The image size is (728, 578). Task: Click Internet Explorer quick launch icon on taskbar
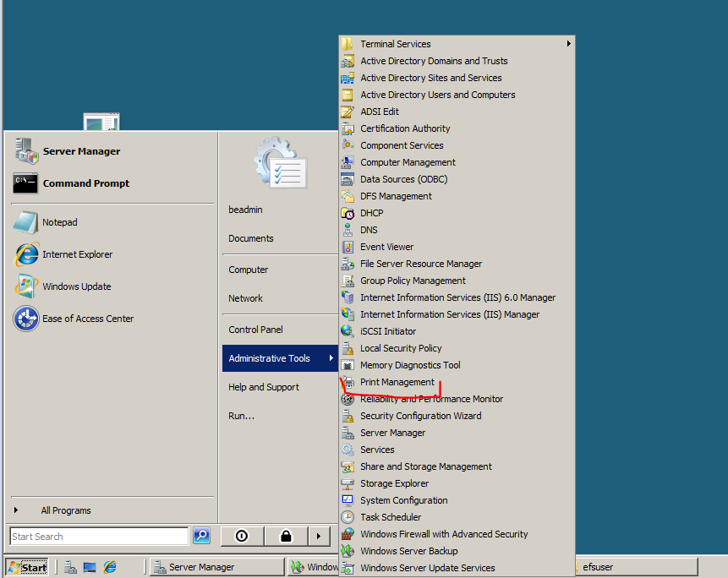point(110,567)
